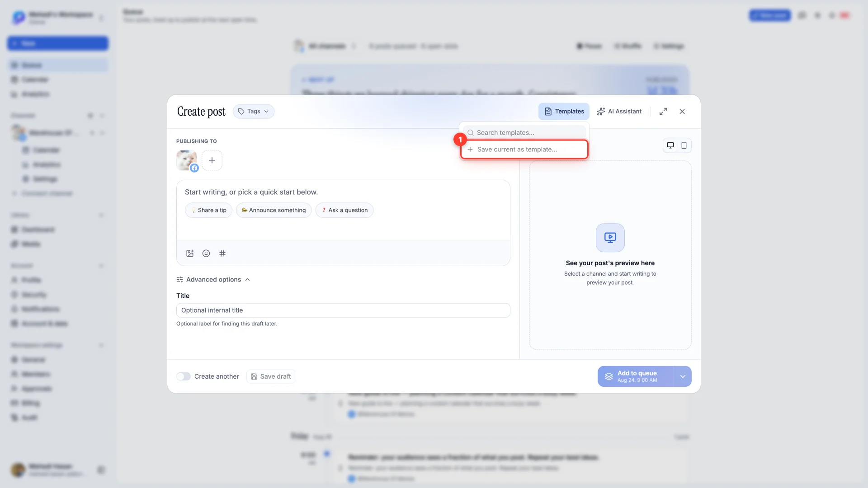868x488 pixels.
Task: Expand the dialog with the fullscreen arrows icon
Action: tap(663, 112)
